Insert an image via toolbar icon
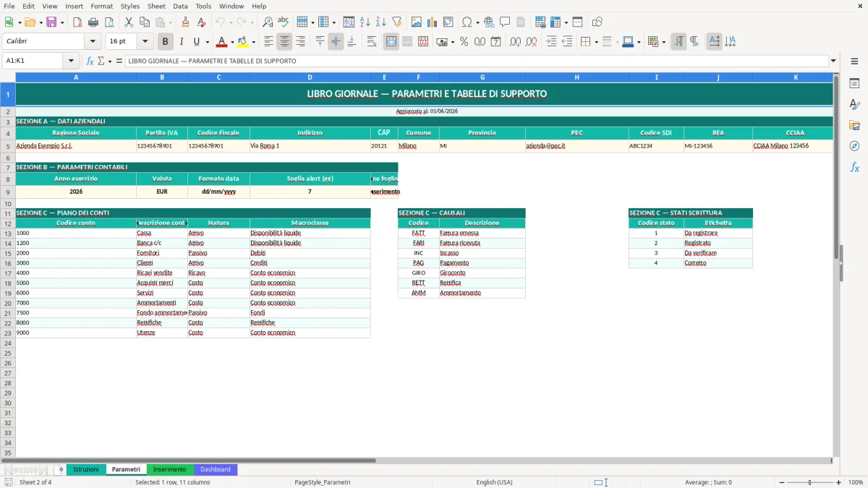The width and height of the screenshot is (868, 488). (417, 22)
